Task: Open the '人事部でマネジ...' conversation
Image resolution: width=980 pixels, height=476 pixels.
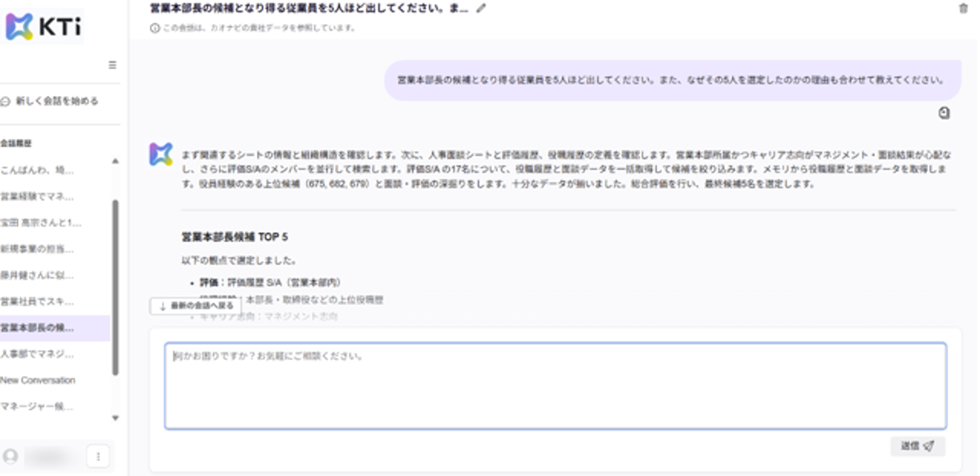Action: (37, 354)
